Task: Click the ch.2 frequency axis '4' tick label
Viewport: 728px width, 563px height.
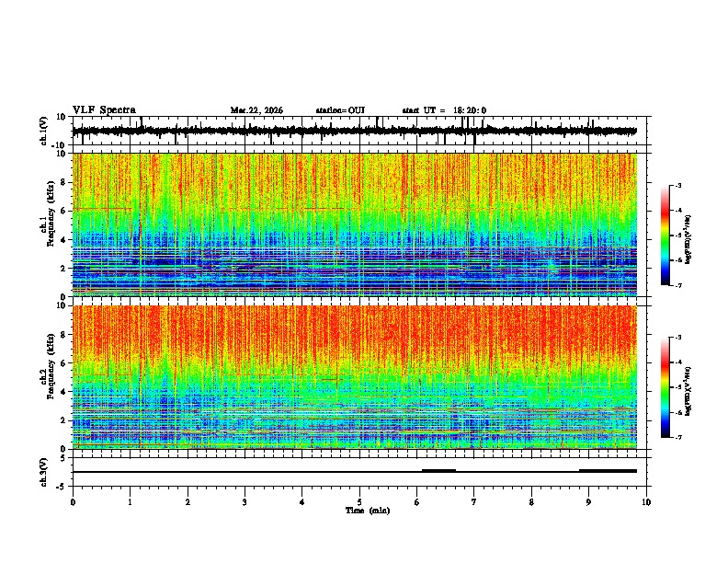Action: coord(63,392)
